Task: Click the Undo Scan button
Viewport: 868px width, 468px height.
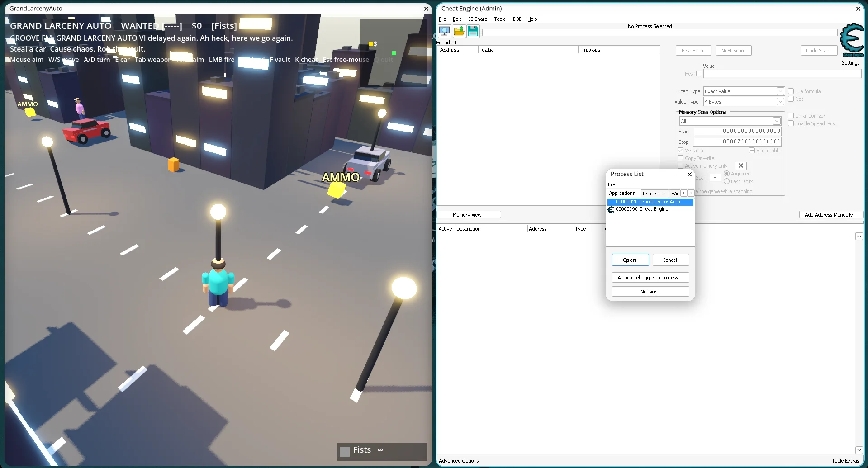Action: (x=818, y=51)
